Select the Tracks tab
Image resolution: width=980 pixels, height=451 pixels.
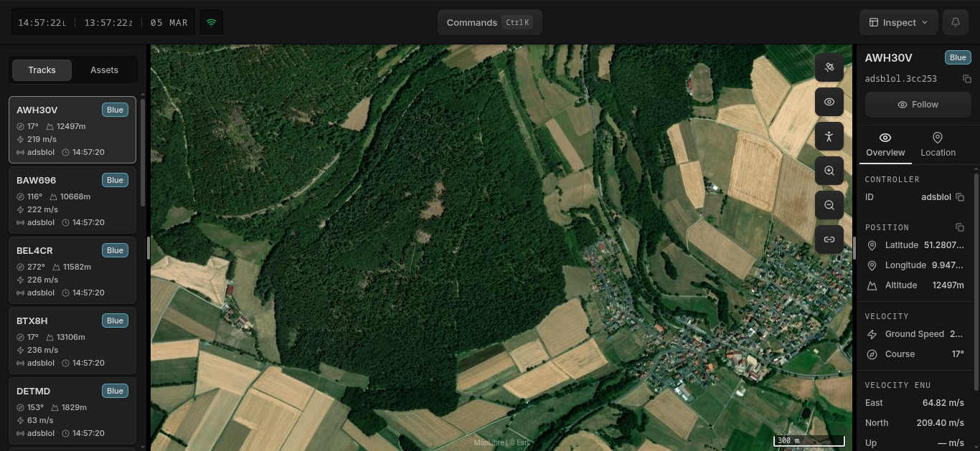click(42, 70)
